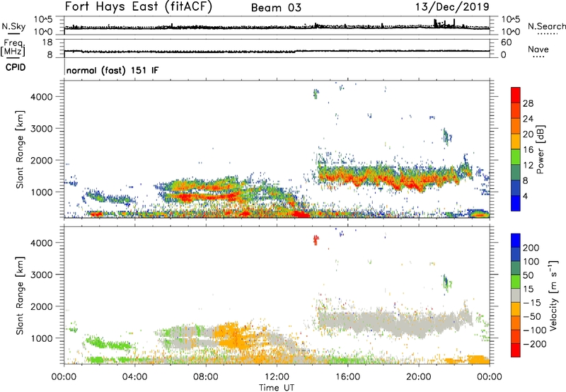
Task: Click the orange velocity region near 09:00
Action: [232, 336]
